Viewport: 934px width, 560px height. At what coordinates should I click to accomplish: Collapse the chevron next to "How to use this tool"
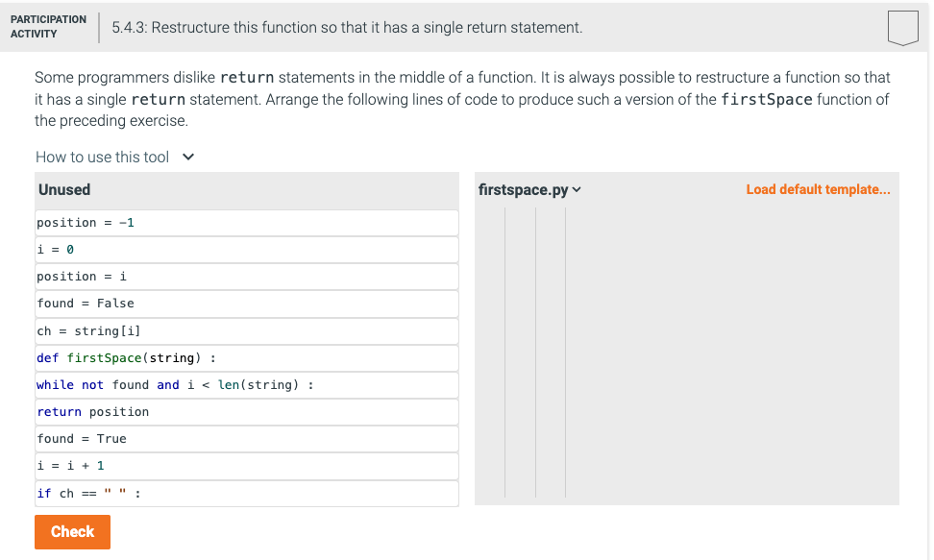click(188, 157)
